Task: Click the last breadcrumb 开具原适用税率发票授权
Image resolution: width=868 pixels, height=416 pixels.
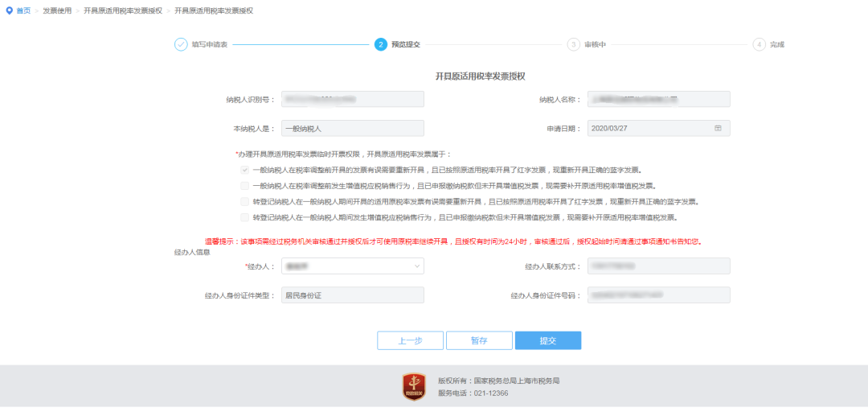Action: (x=214, y=10)
